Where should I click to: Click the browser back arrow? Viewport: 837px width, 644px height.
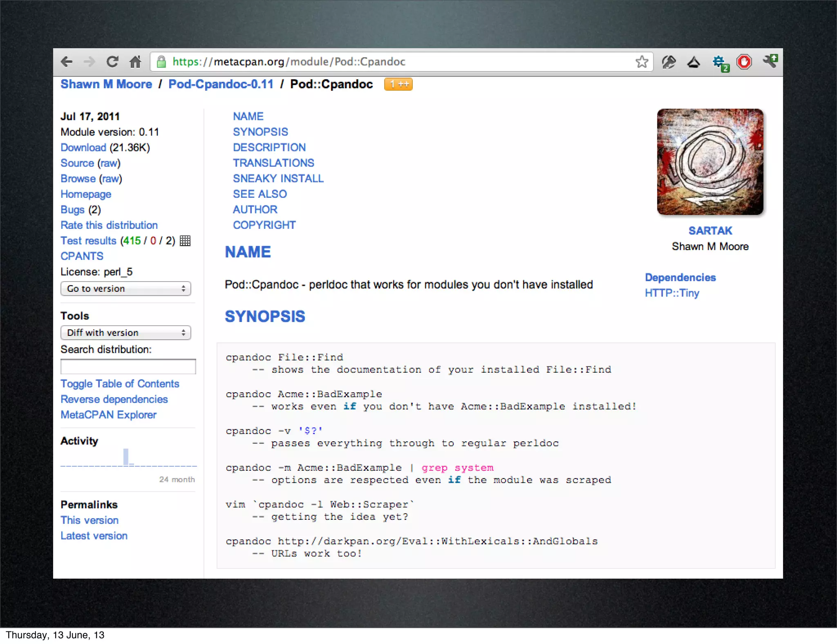point(67,62)
